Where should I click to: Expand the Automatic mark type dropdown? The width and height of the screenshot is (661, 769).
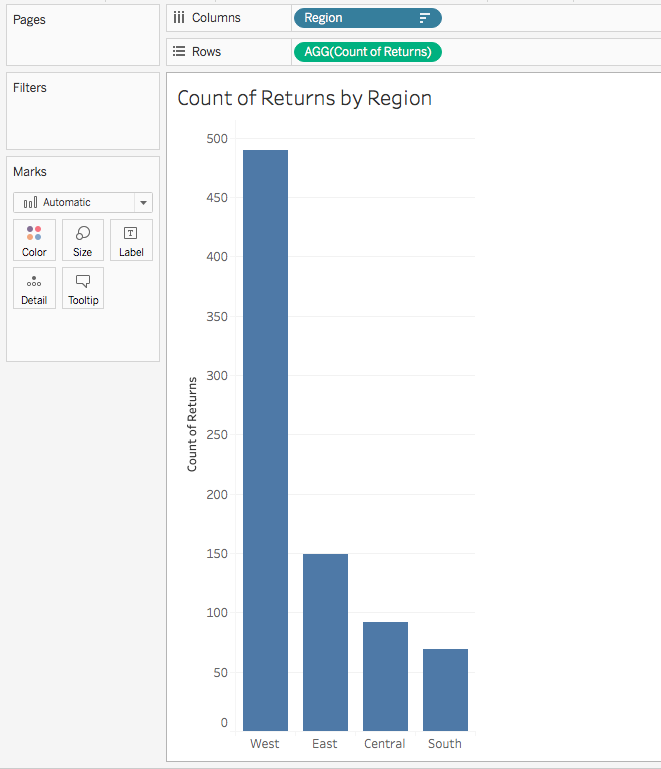tap(75, 202)
